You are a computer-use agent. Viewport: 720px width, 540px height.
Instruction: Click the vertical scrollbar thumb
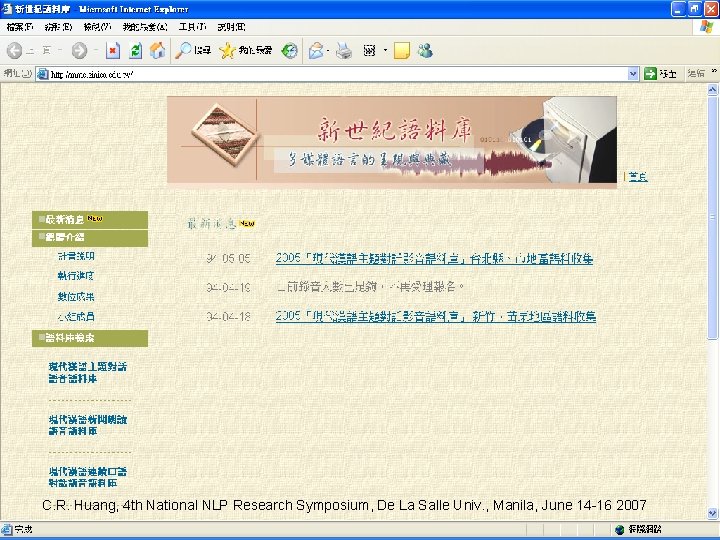(712, 218)
